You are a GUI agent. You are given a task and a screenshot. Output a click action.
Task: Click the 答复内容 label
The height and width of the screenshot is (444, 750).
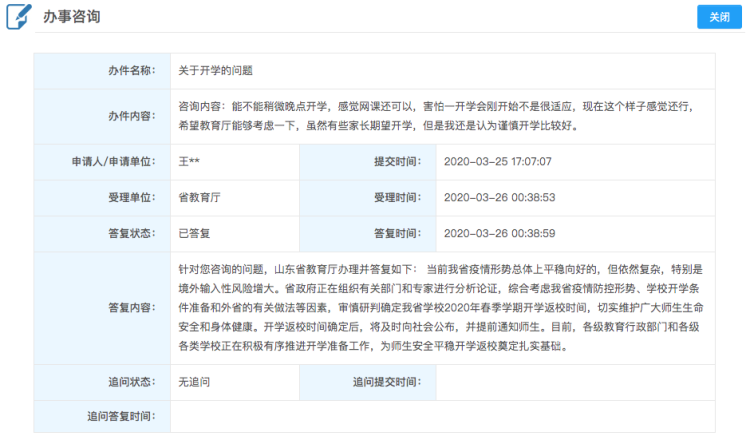click(x=132, y=308)
